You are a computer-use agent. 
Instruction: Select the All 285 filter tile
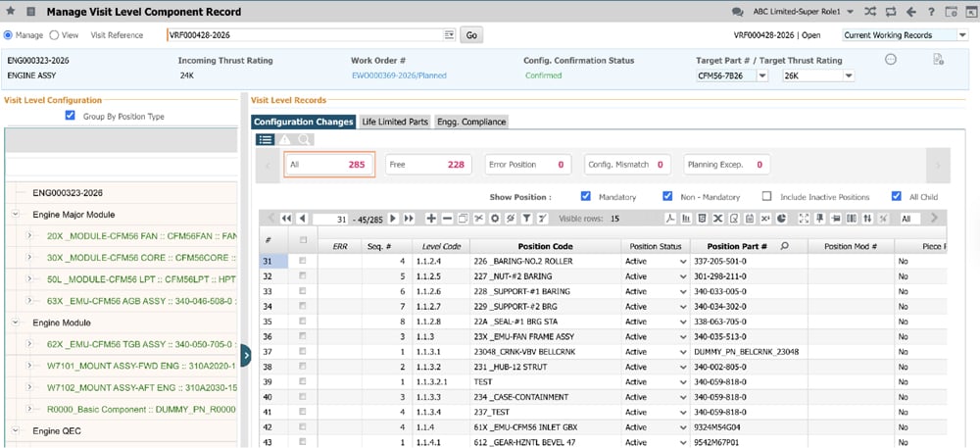(329, 165)
